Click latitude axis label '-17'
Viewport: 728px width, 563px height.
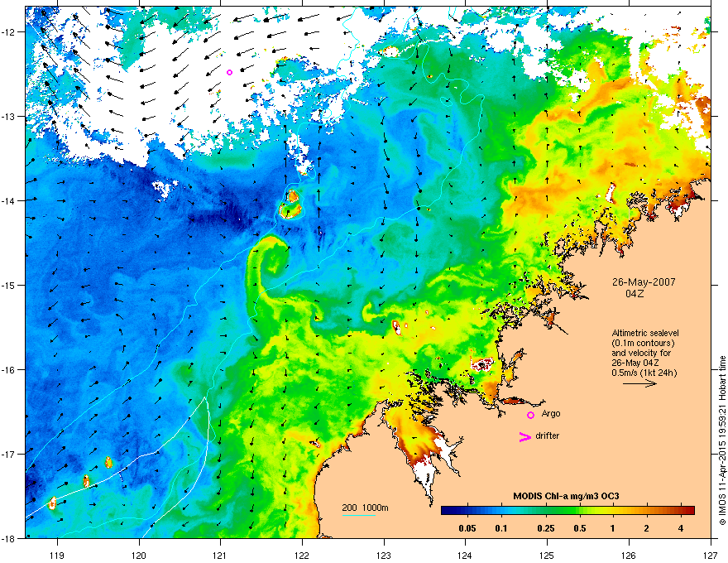8,454
